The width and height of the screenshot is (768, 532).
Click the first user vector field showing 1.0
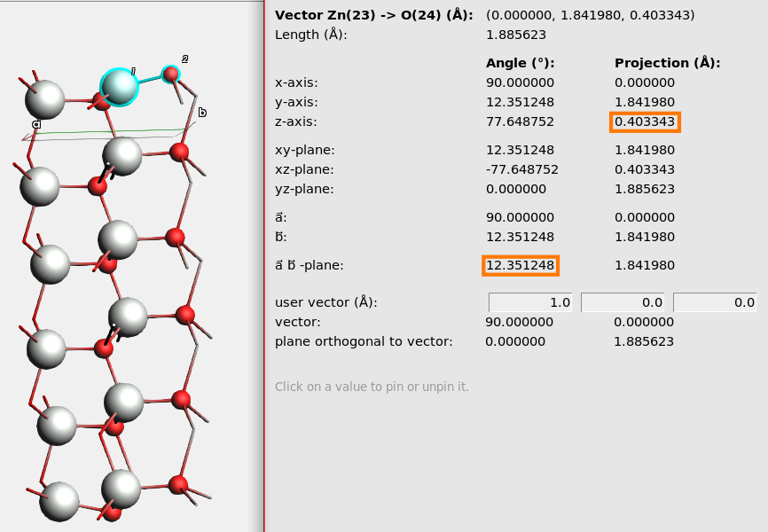[x=529, y=302]
